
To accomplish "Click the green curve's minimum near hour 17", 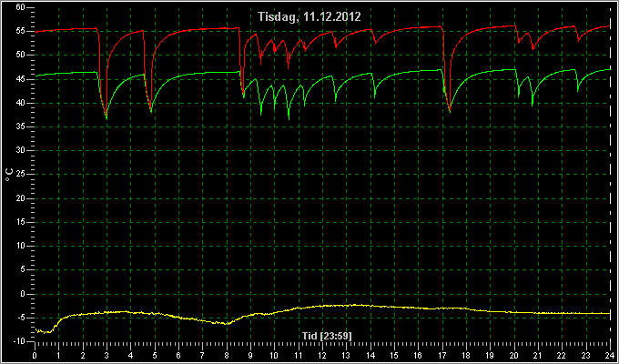I will click(x=450, y=112).
